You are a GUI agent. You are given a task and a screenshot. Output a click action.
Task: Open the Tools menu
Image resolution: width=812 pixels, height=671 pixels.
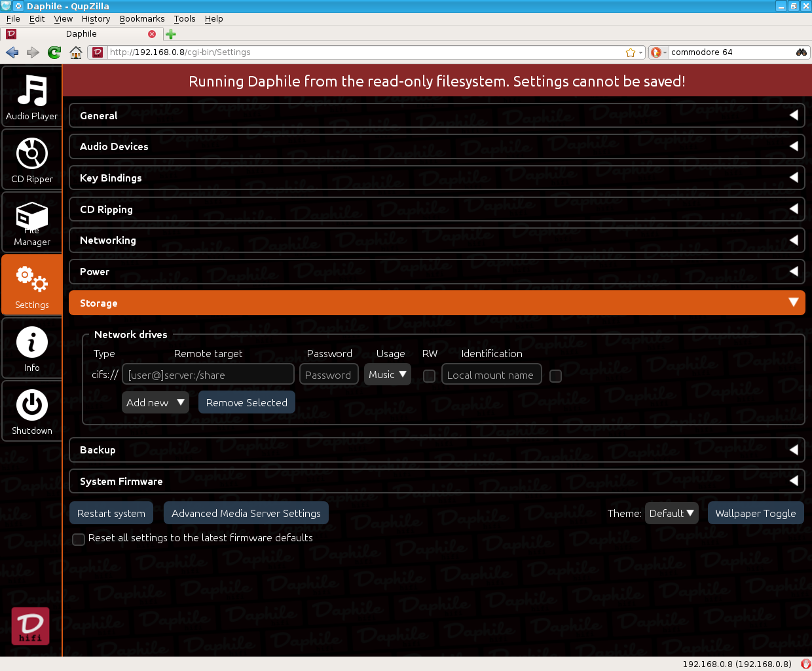click(185, 18)
